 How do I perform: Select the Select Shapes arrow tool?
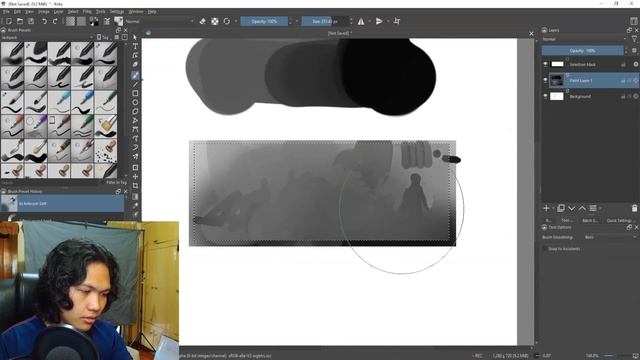pyautogui.click(x=135, y=37)
